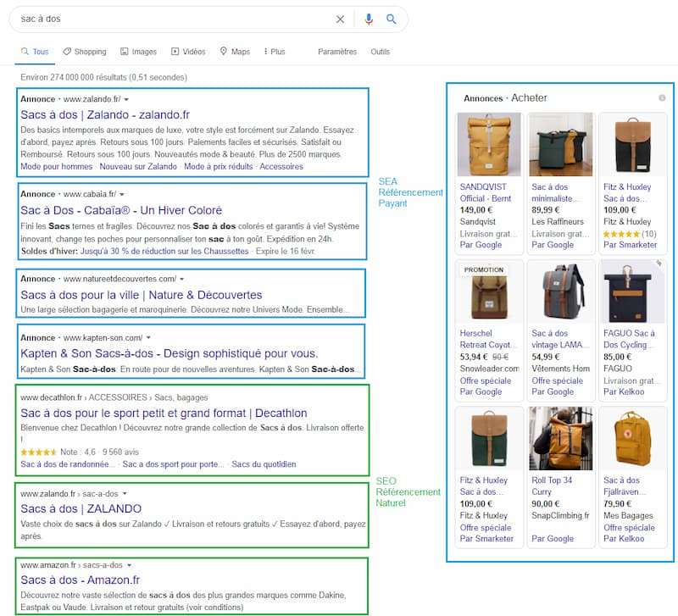
Task: Follow the 'Accessoires' sitelink
Action: pyautogui.click(x=281, y=166)
